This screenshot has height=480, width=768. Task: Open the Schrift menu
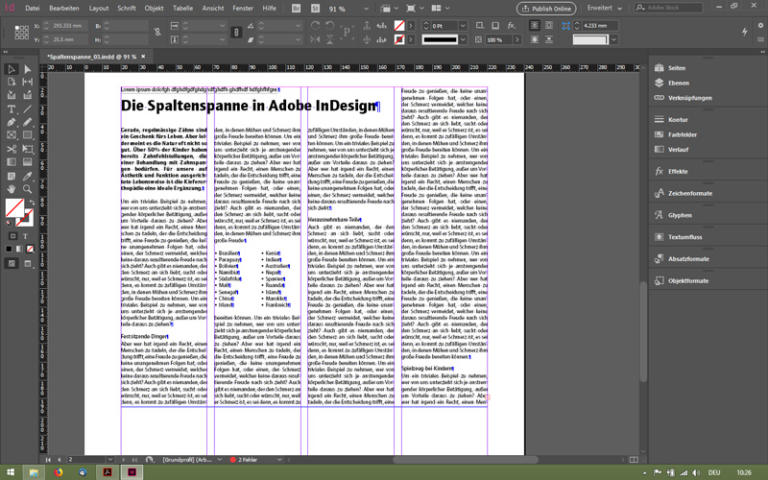(126, 8)
